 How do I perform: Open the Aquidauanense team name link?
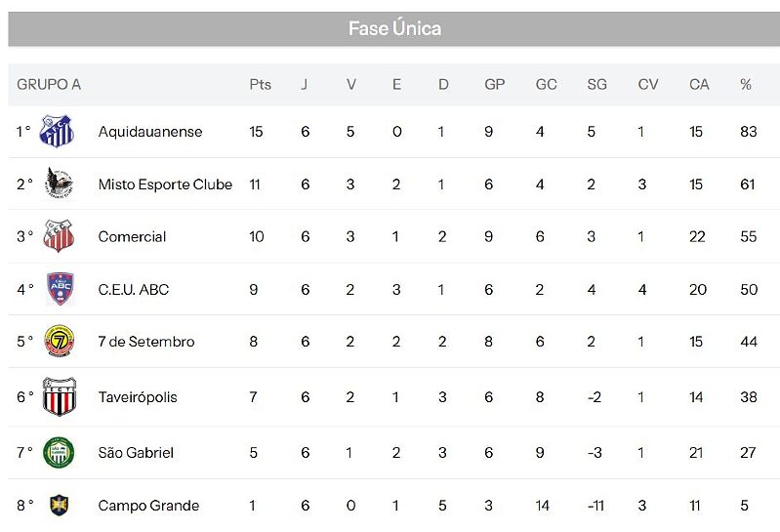pos(150,132)
